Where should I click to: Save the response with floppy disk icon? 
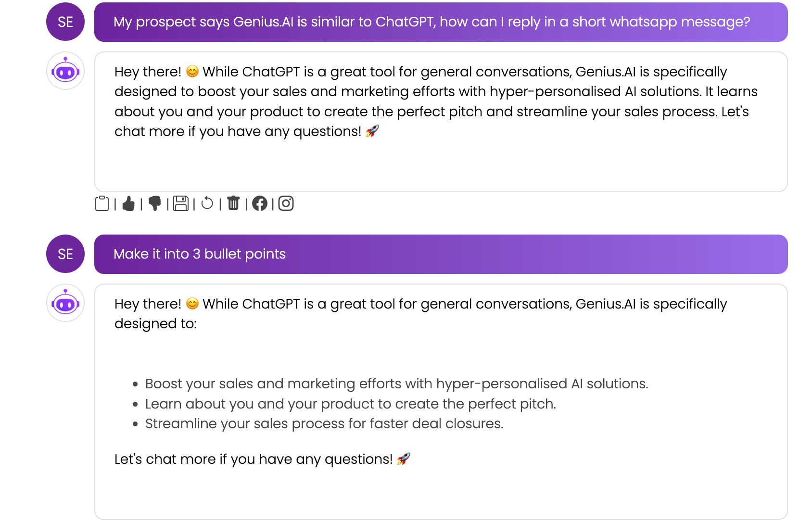181,204
